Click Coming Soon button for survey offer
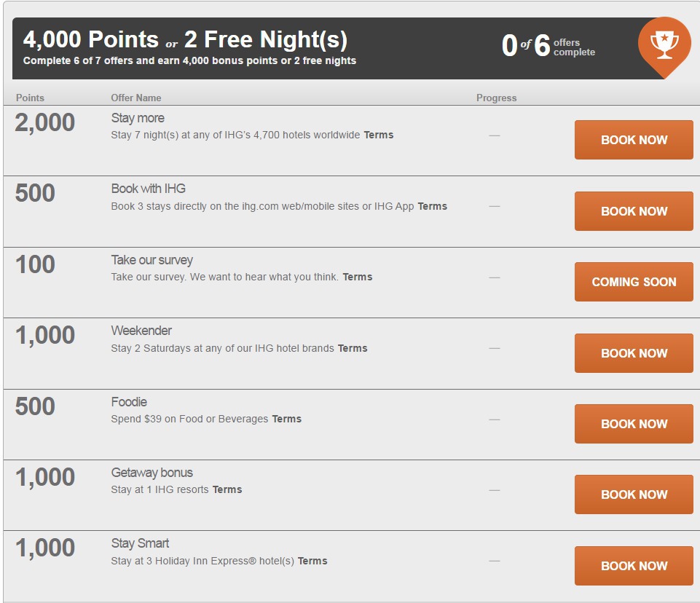The height and width of the screenshot is (603, 700). [634, 282]
